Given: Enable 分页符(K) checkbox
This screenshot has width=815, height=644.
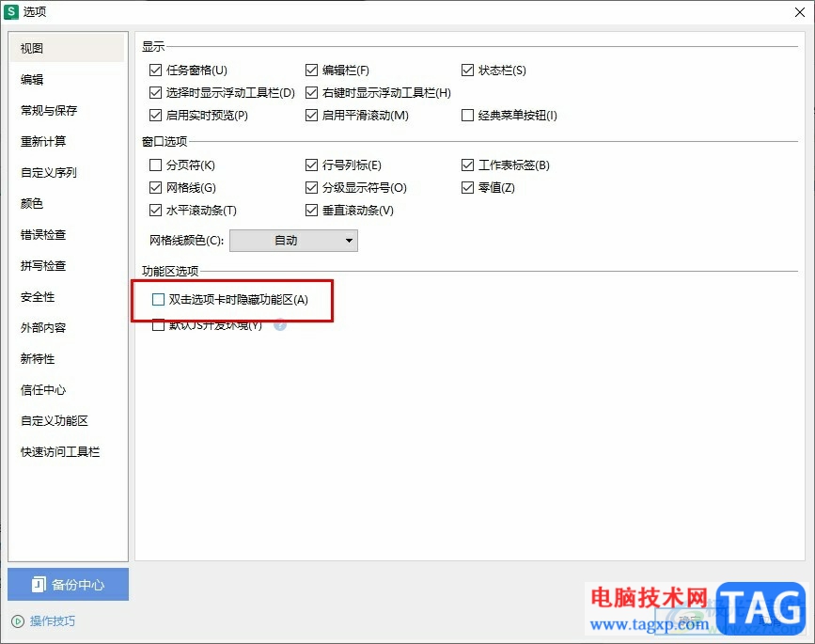Looking at the screenshot, I should (x=155, y=165).
